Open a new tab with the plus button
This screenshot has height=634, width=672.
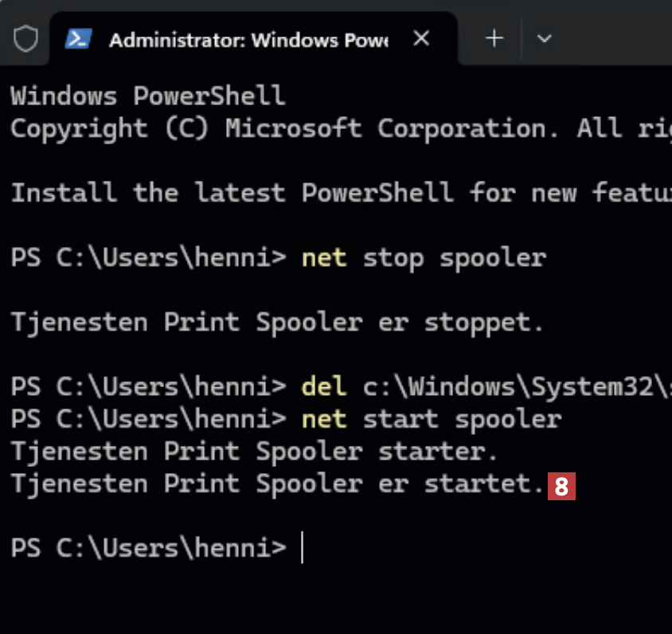tap(494, 37)
